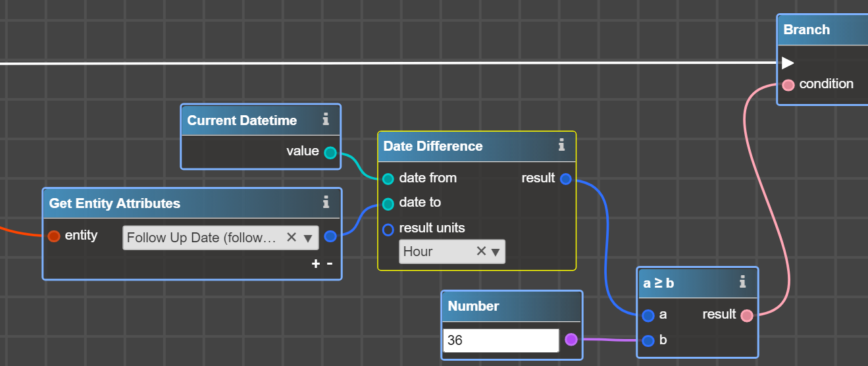Click the Number value field showing 36

click(x=501, y=340)
